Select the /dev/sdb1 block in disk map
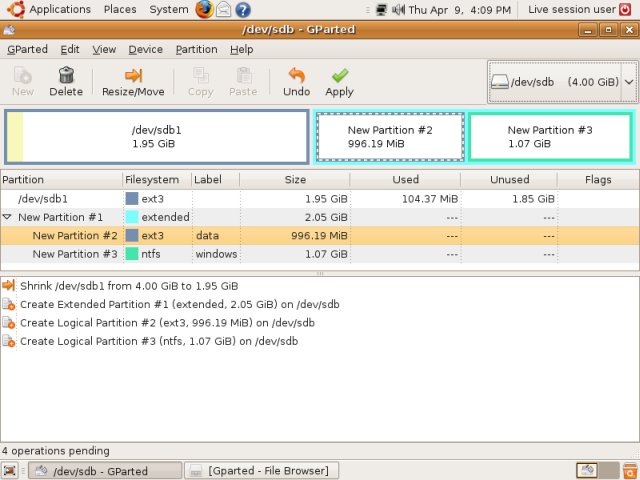Screen dimensions: 640x480 click(x=156, y=137)
